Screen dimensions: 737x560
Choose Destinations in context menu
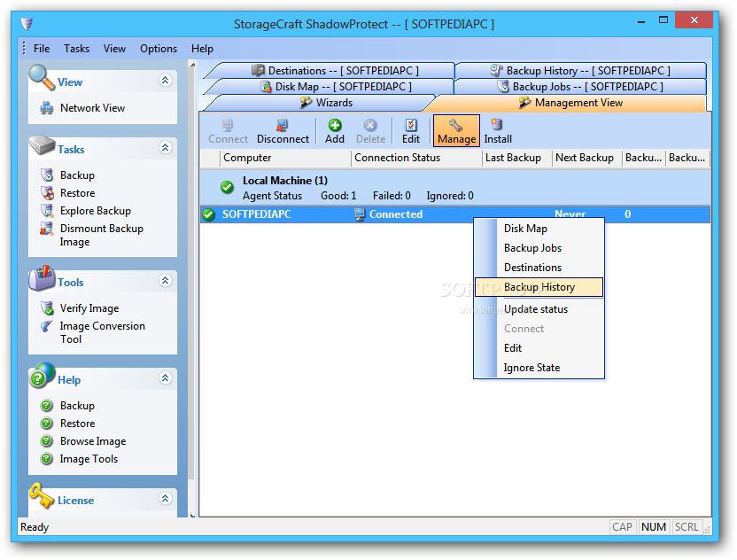pos(539,268)
